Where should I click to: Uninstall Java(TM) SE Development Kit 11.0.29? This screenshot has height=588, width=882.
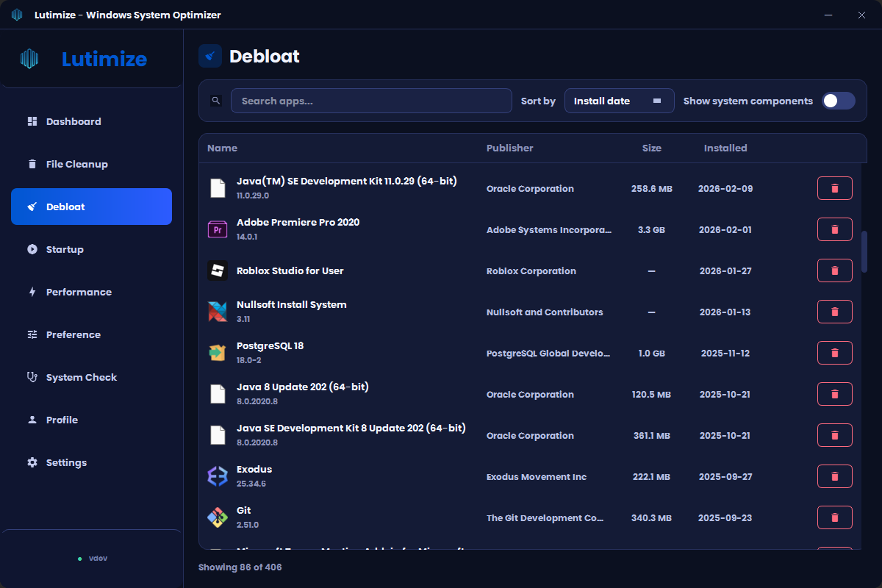pos(834,188)
